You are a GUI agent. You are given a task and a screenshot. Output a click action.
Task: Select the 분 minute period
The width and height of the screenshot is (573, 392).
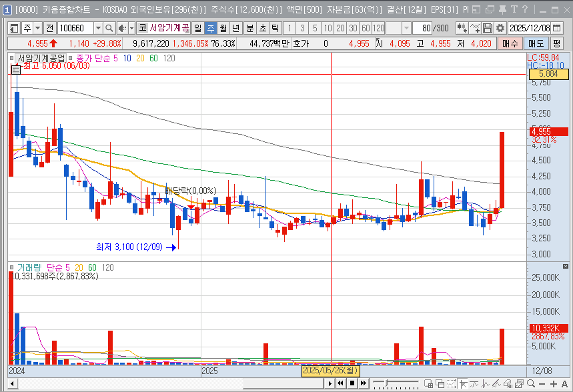coord(250,28)
